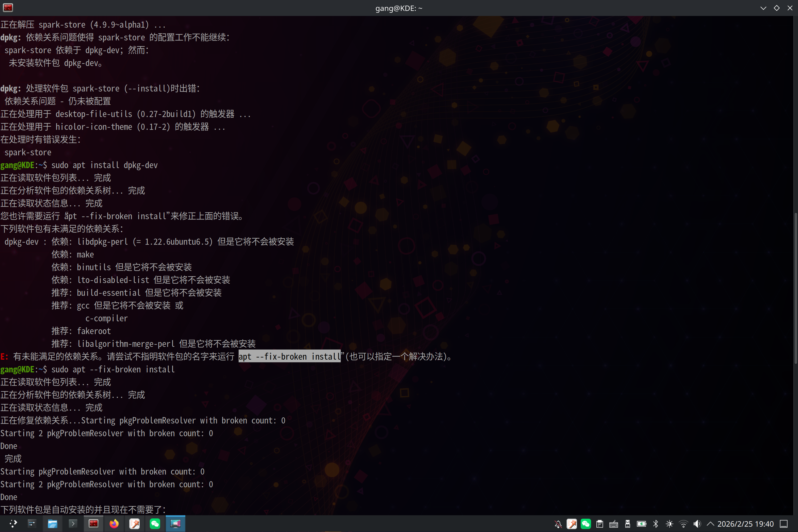Launch Firefox from the taskbar
Viewport: 798px width, 532px height.
[114, 523]
